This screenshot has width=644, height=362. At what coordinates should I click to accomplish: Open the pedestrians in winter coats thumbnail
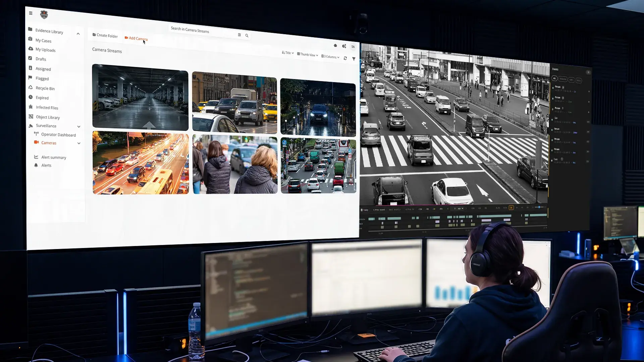click(235, 164)
